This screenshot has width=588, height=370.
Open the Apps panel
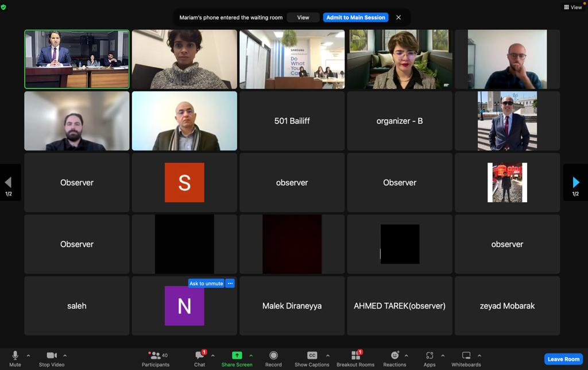pos(430,359)
